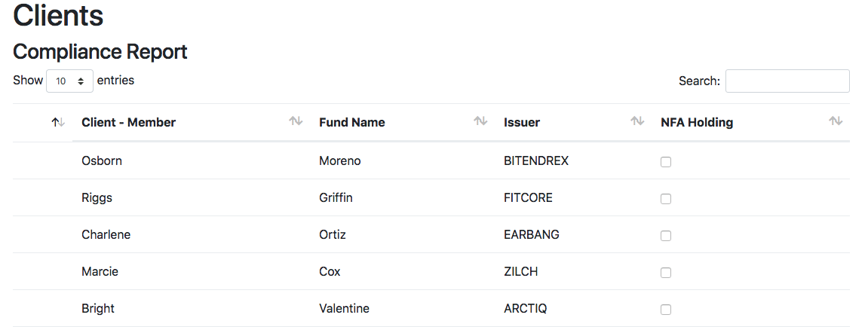This screenshot has width=868, height=327.
Task: Select the ZILCH issuer cell
Action: [x=520, y=272]
